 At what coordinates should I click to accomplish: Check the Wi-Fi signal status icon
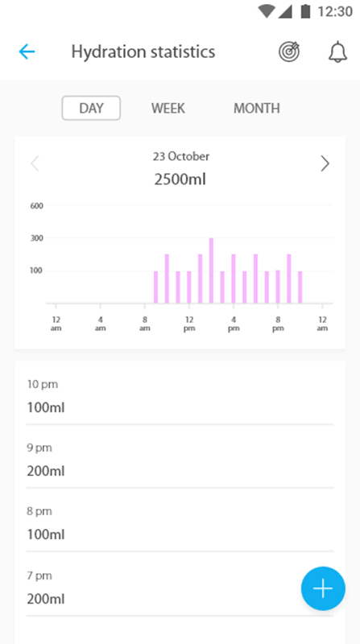pos(267,11)
